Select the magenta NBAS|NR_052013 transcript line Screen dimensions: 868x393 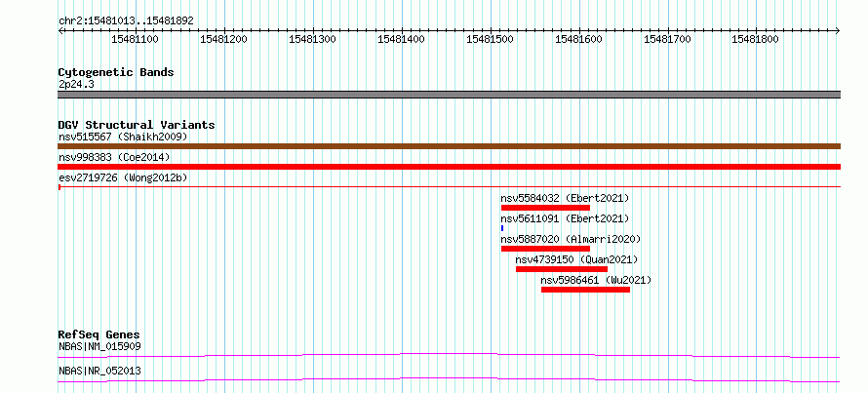tap(449, 379)
